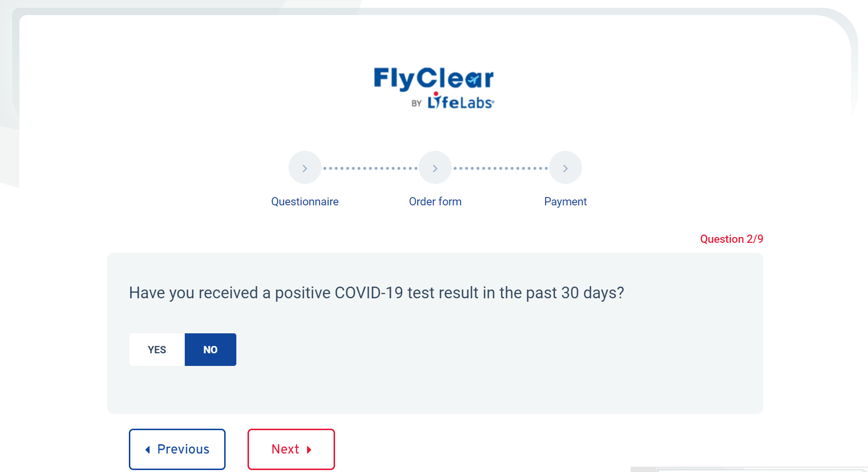
Task: Click the LifeLabs brand logo
Action: coord(460,102)
